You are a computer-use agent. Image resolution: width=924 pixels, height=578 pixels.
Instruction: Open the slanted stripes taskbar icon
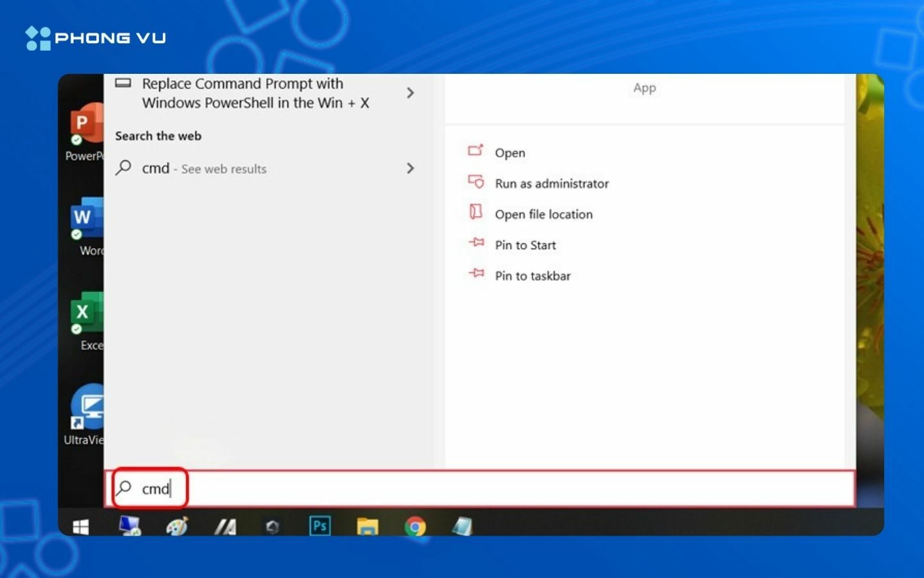click(225, 527)
